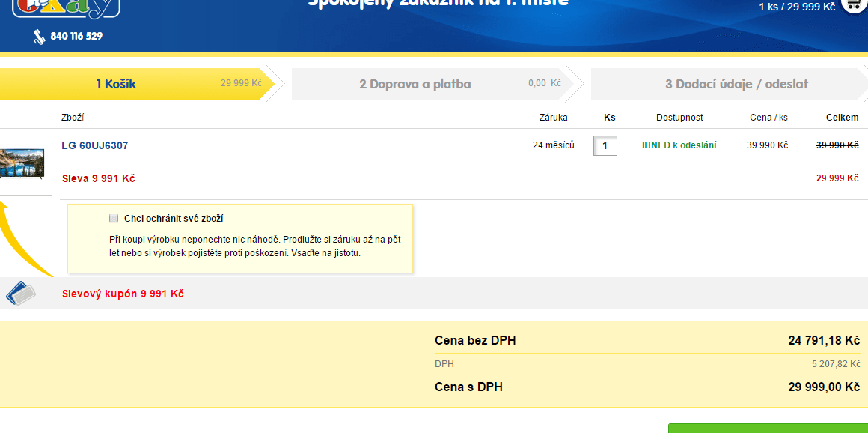This screenshot has height=433, width=868.
Task: Click the 'IHNED k odeslání' availability text
Action: pos(679,145)
